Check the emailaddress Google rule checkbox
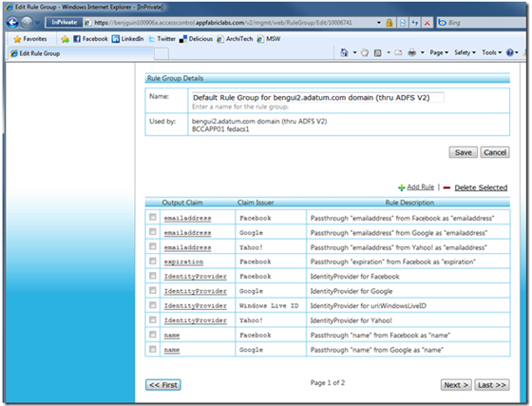 click(153, 231)
